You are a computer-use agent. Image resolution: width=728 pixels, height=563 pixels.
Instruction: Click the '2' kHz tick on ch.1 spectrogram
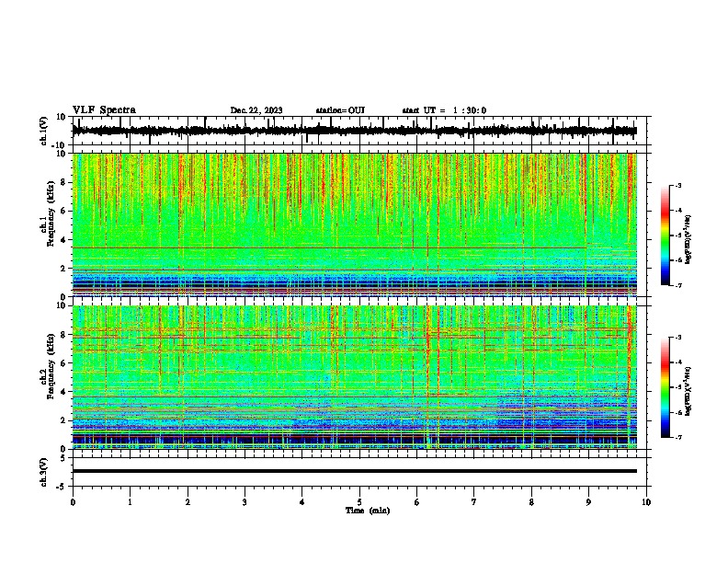[x=64, y=269]
